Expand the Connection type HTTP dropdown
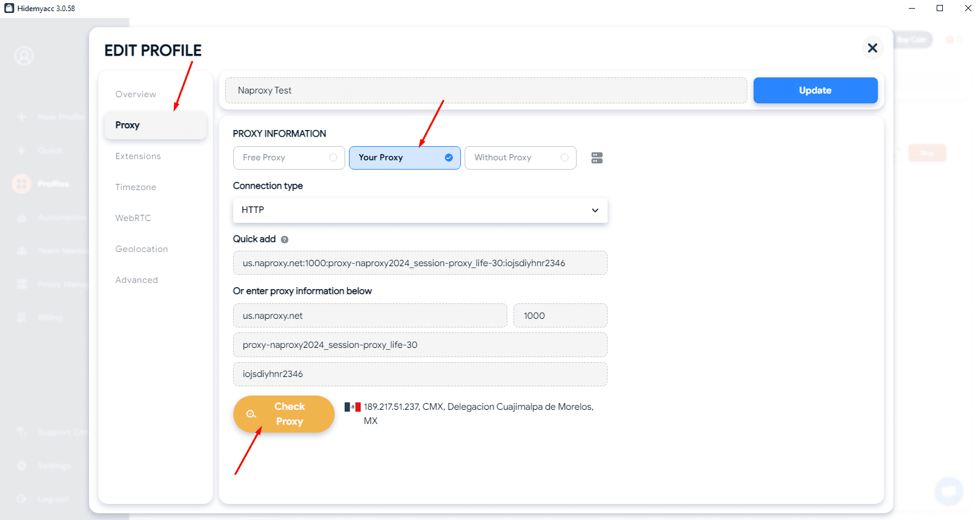Image resolution: width=980 pixels, height=520 pixels. coord(420,210)
